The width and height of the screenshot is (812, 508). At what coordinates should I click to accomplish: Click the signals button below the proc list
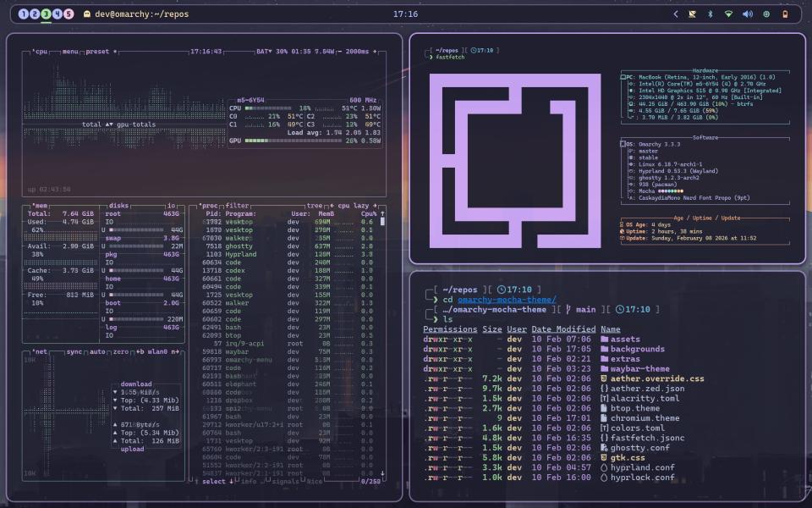[x=284, y=482]
